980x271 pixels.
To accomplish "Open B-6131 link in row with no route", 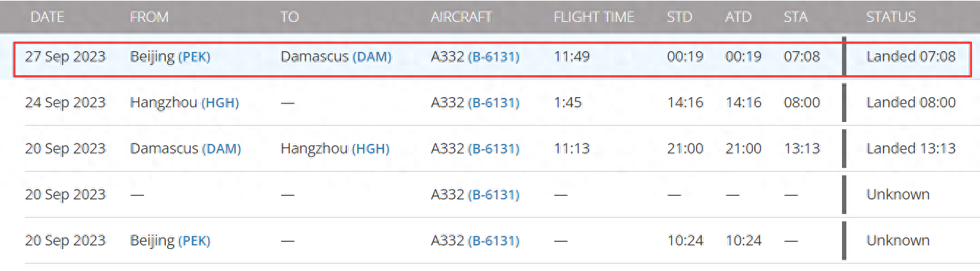I will coord(494,195).
